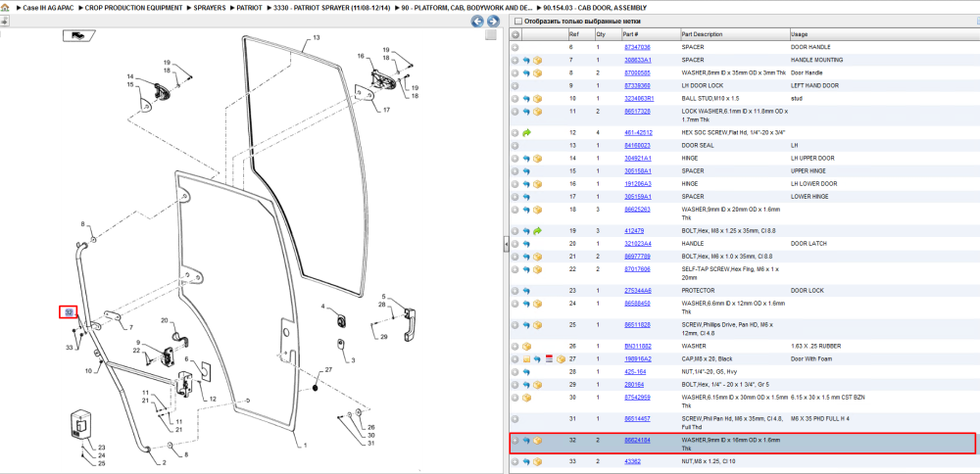Click the 'DOOR LATCH' usage cell
This screenshot has height=474, width=980.
(x=808, y=244)
